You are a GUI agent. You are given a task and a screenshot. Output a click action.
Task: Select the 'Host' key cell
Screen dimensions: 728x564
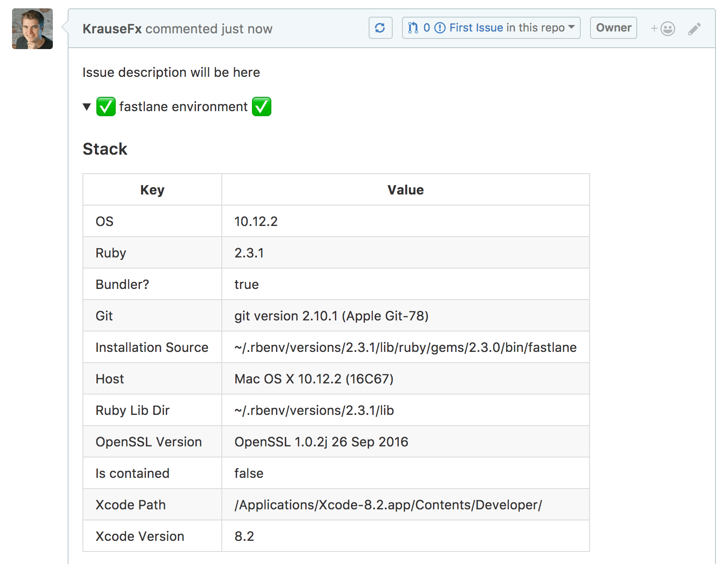(x=152, y=379)
